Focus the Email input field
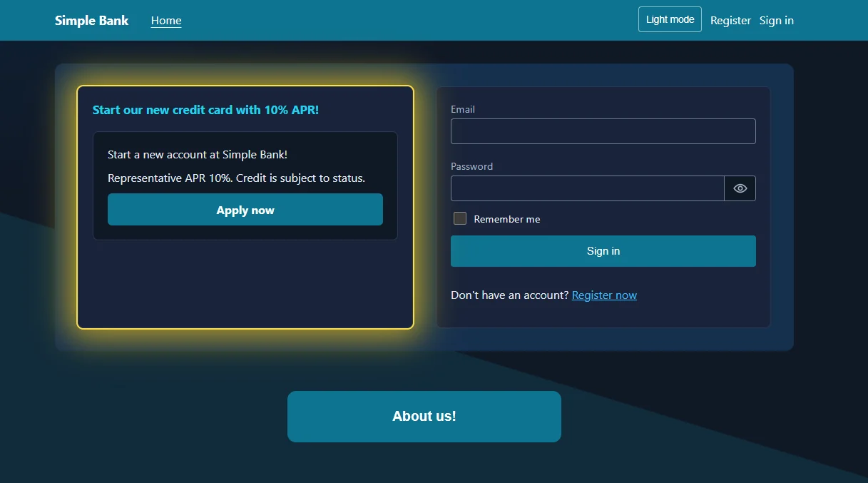The width and height of the screenshot is (868, 483). pos(603,131)
